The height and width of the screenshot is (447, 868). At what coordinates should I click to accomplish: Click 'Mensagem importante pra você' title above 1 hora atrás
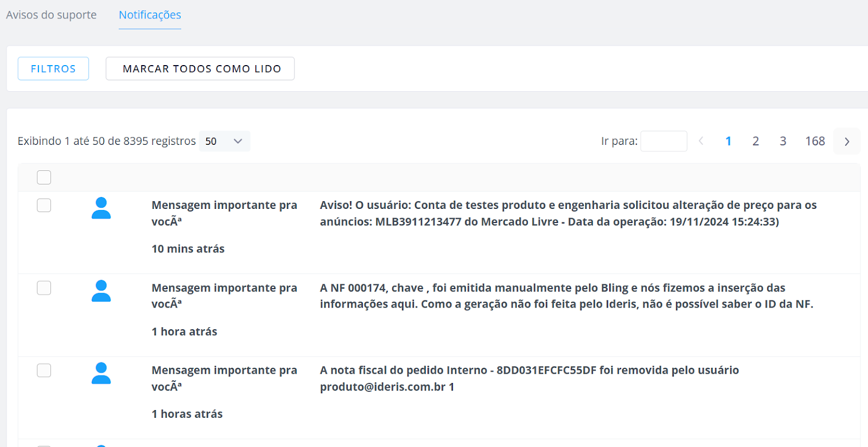point(225,296)
